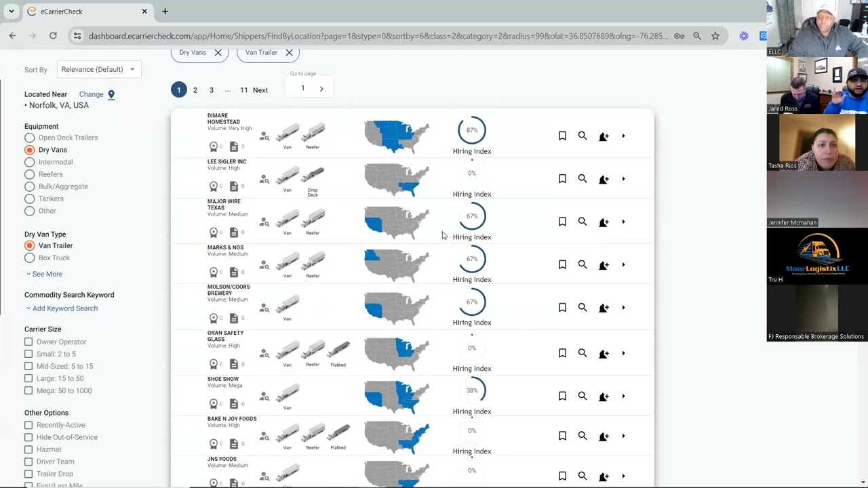Bookmark MAJOR WIRE TEXAS shipper
Viewport: 868px width, 488px height.
[562, 221]
